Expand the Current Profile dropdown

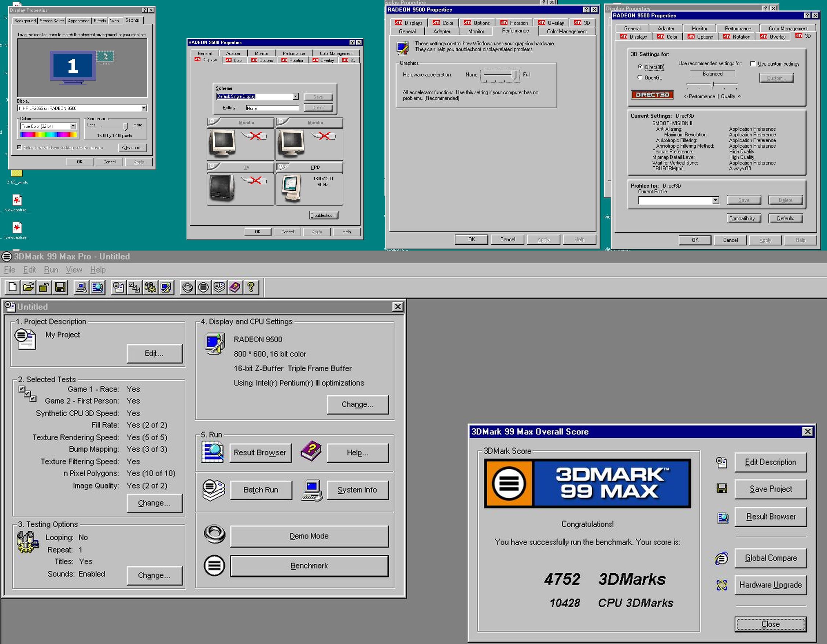pyautogui.click(x=716, y=200)
